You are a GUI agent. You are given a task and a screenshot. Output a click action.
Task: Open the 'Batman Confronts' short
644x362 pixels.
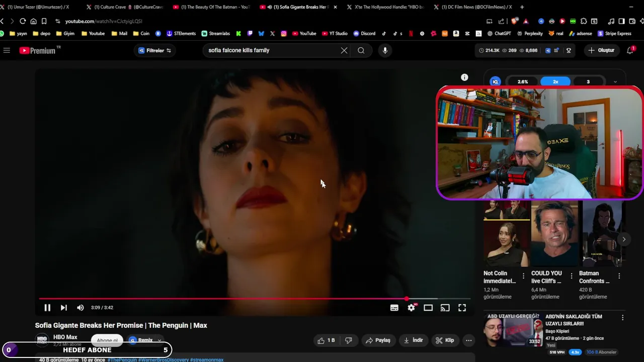(x=601, y=234)
